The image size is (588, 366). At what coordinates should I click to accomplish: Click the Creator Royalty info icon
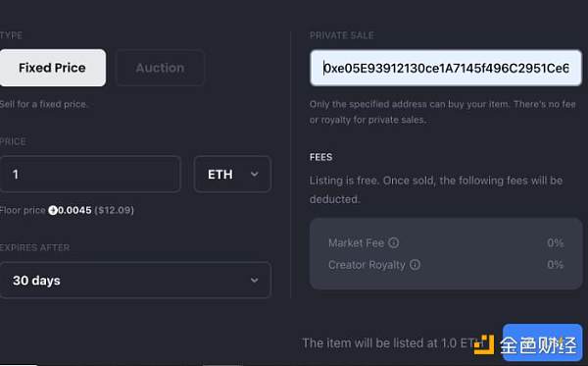[x=415, y=265]
